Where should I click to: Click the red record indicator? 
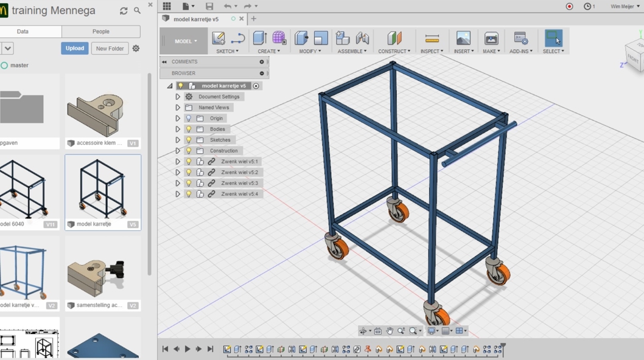569,6
